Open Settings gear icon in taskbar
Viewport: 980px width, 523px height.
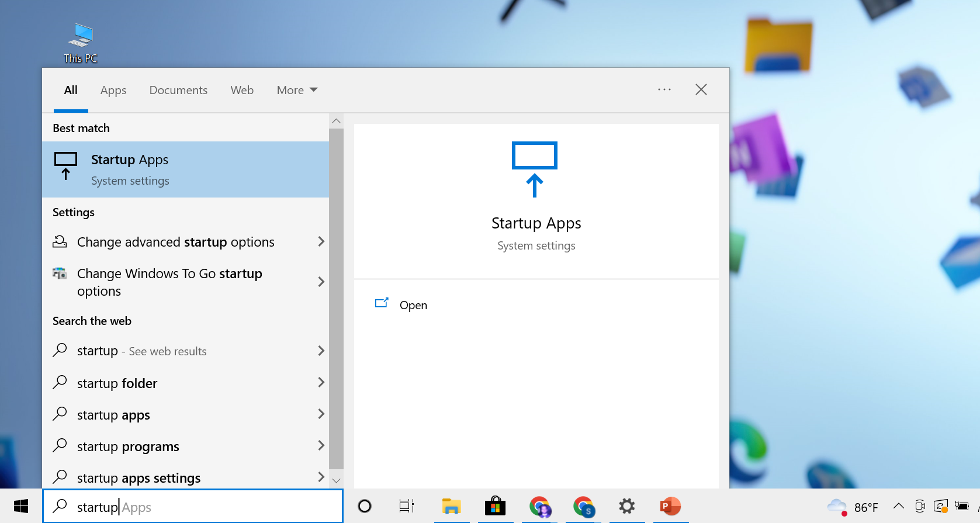pyautogui.click(x=626, y=506)
